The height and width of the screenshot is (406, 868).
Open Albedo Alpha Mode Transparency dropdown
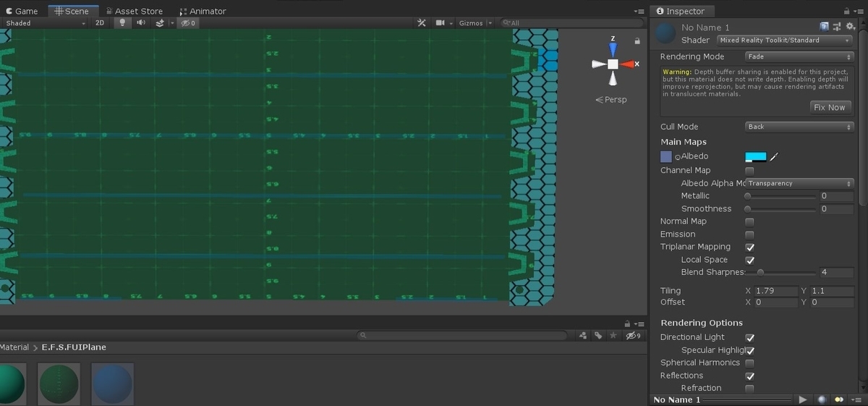(x=799, y=183)
